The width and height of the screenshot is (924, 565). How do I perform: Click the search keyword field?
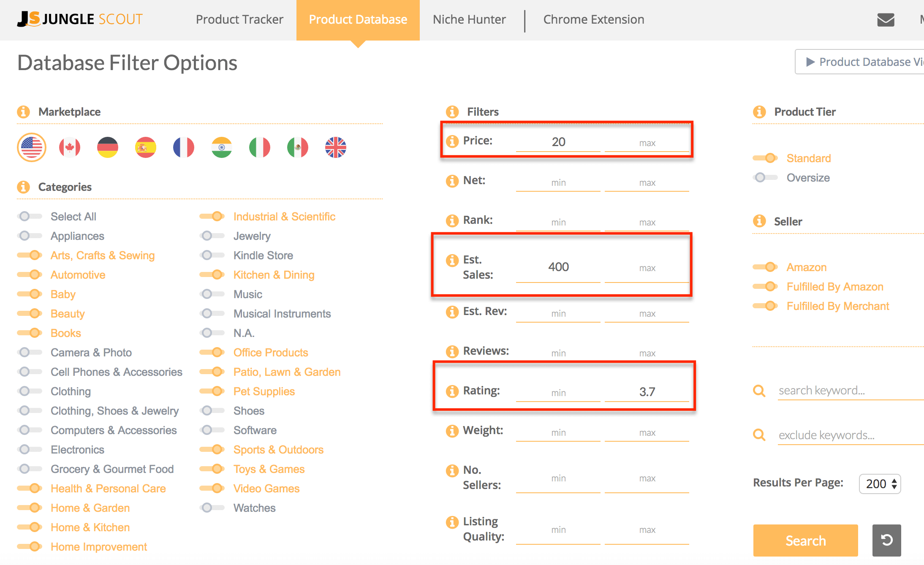click(849, 391)
